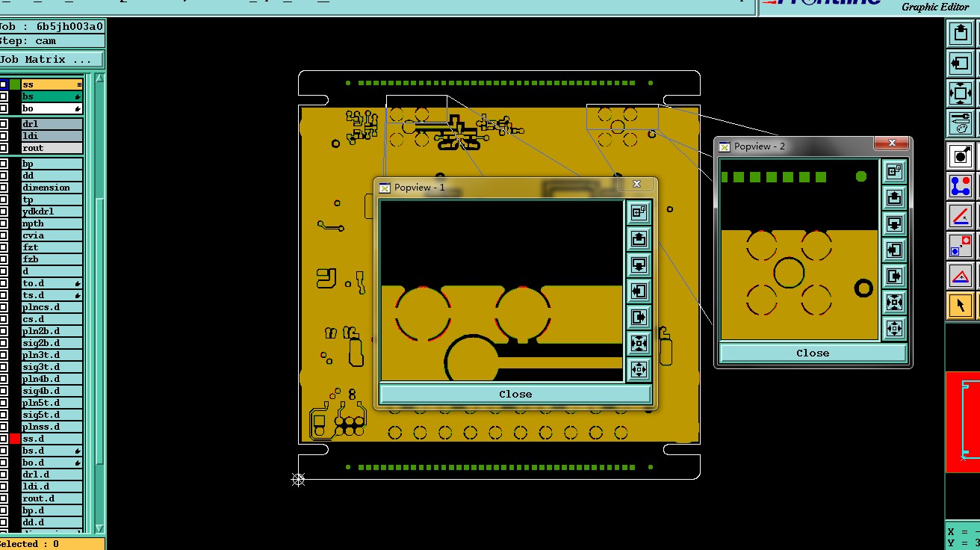Toggle checkbox for layer bo
This screenshot has width=980, height=550.
click(x=4, y=108)
